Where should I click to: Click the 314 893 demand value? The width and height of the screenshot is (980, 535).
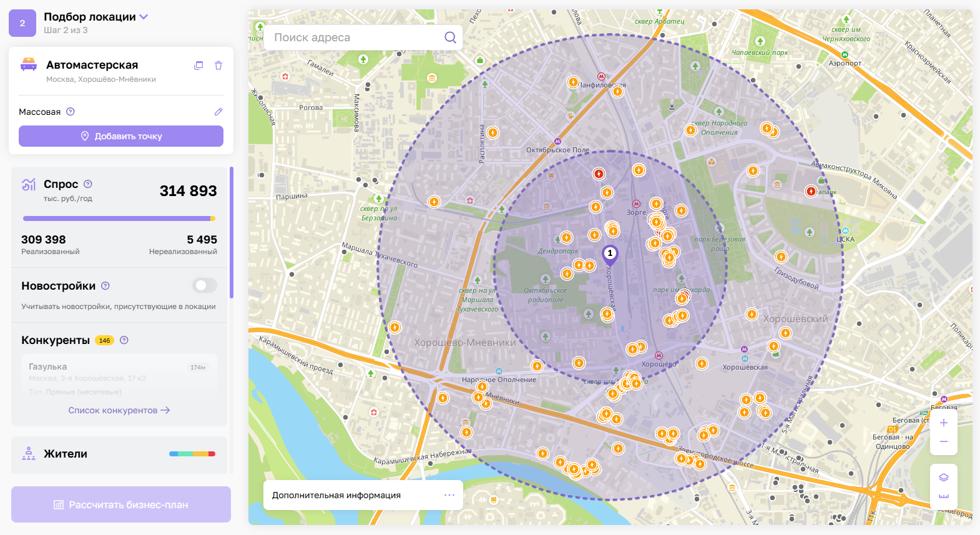(x=188, y=191)
